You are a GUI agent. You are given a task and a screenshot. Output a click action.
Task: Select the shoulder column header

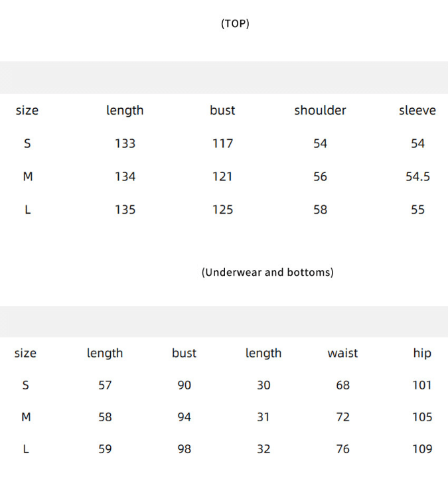(320, 110)
